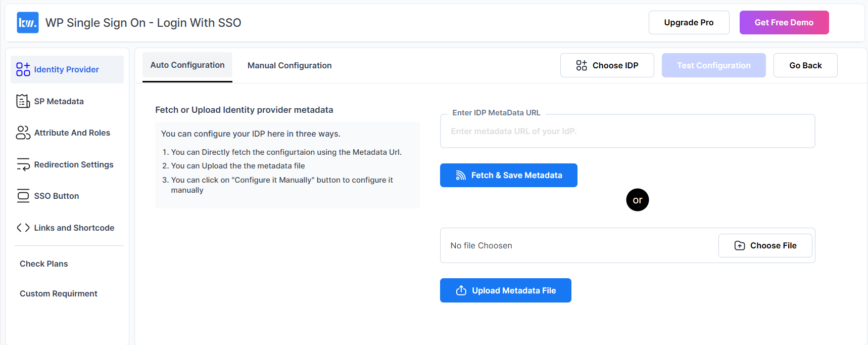The height and width of the screenshot is (345, 868).
Task: Click the Custom Requirment sidebar link
Action: [58, 293]
